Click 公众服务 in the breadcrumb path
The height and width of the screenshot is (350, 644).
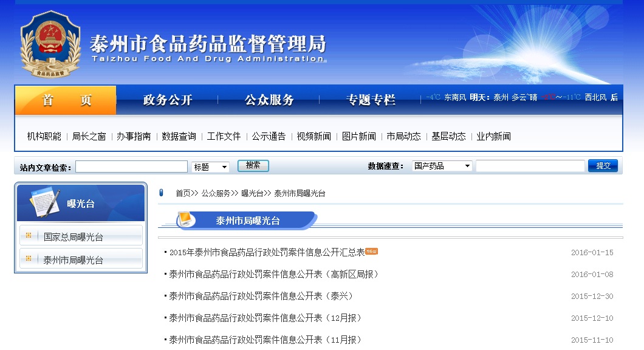coord(216,193)
